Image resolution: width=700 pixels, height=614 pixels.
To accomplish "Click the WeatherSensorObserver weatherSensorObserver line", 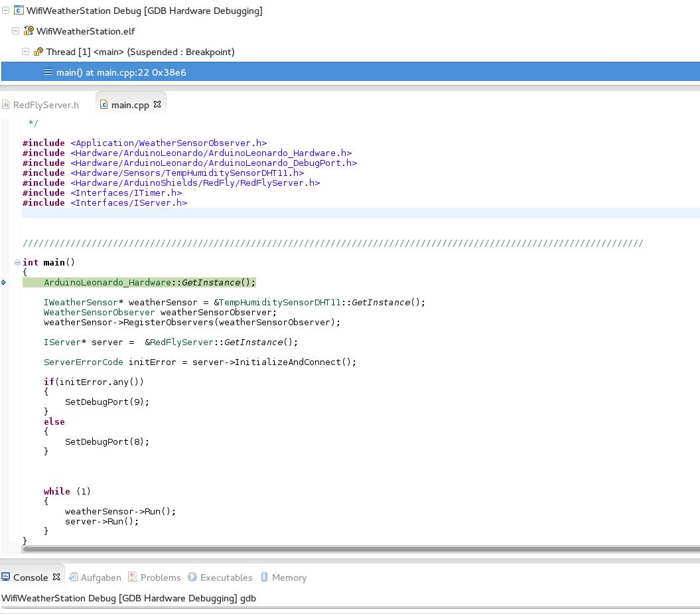I will (160, 312).
